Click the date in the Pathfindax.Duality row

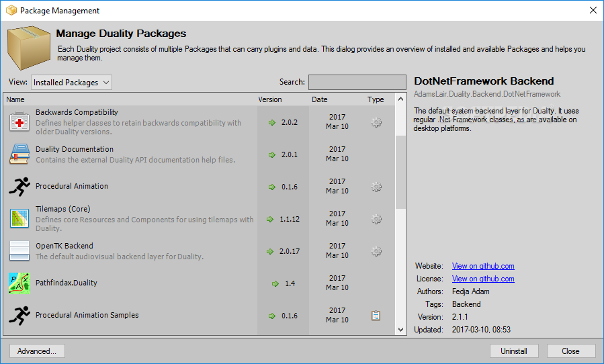tap(337, 283)
